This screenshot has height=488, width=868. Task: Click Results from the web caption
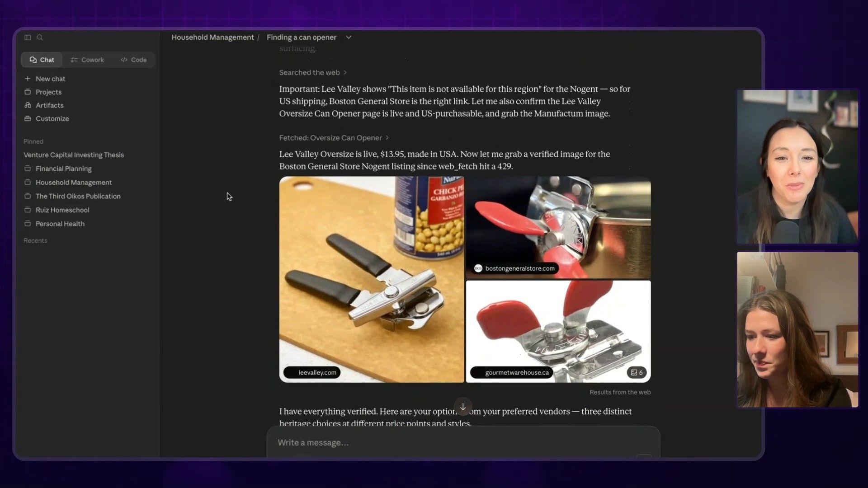pos(620,392)
